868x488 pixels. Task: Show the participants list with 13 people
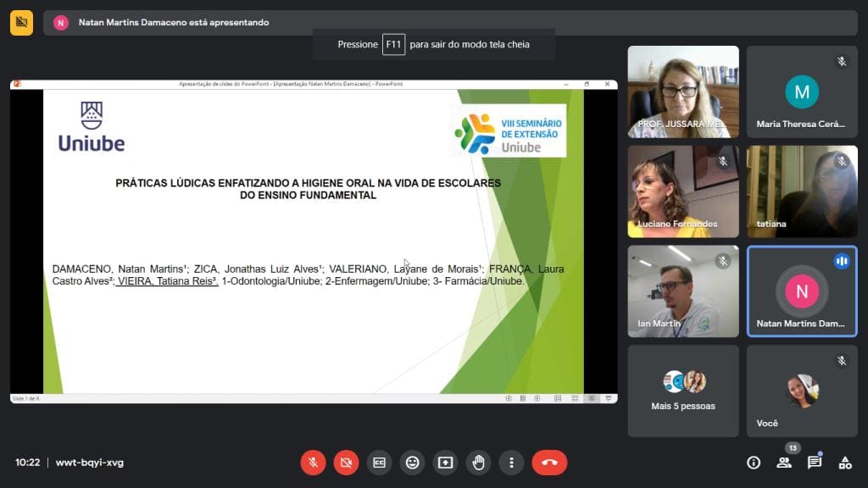coord(784,463)
